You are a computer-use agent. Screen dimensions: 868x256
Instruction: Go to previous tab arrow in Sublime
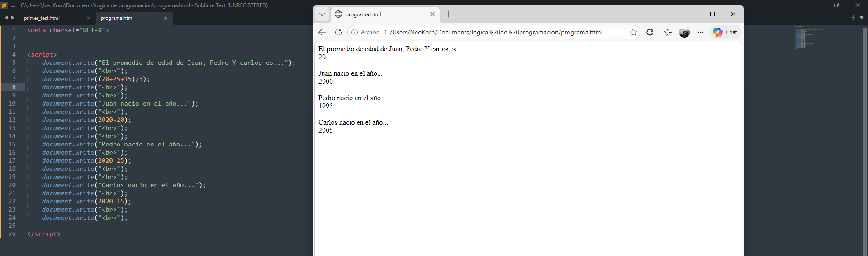coord(6,18)
